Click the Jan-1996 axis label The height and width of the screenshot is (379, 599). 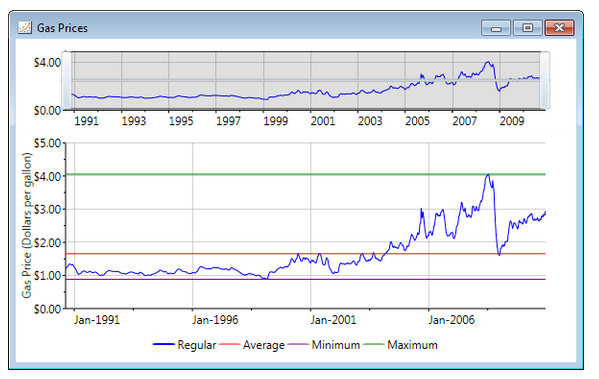[x=215, y=320]
